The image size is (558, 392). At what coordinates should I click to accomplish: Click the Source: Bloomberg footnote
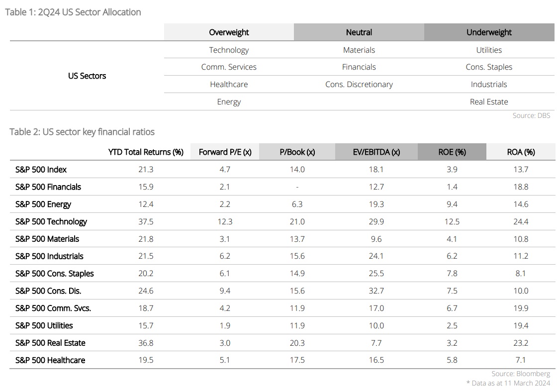(521, 374)
